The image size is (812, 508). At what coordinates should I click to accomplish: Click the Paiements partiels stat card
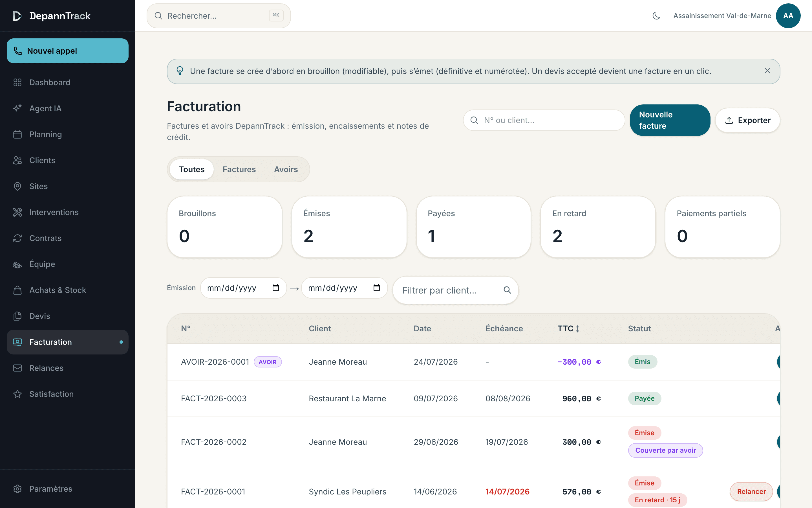coord(722,227)
